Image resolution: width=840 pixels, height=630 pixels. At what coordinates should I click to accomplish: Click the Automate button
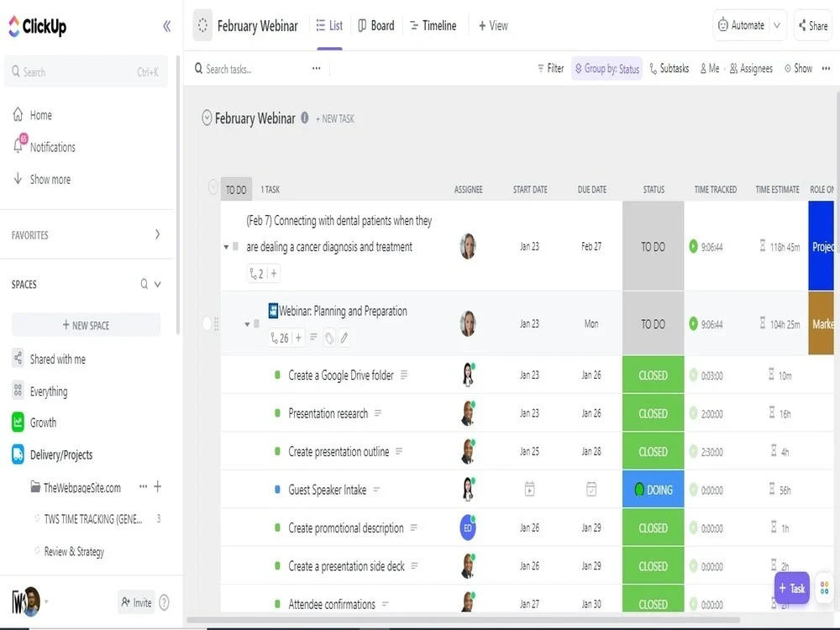tap(742, 25)
